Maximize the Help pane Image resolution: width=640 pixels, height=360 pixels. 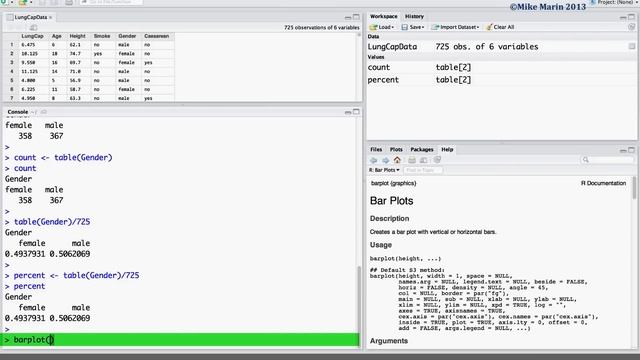631,150
